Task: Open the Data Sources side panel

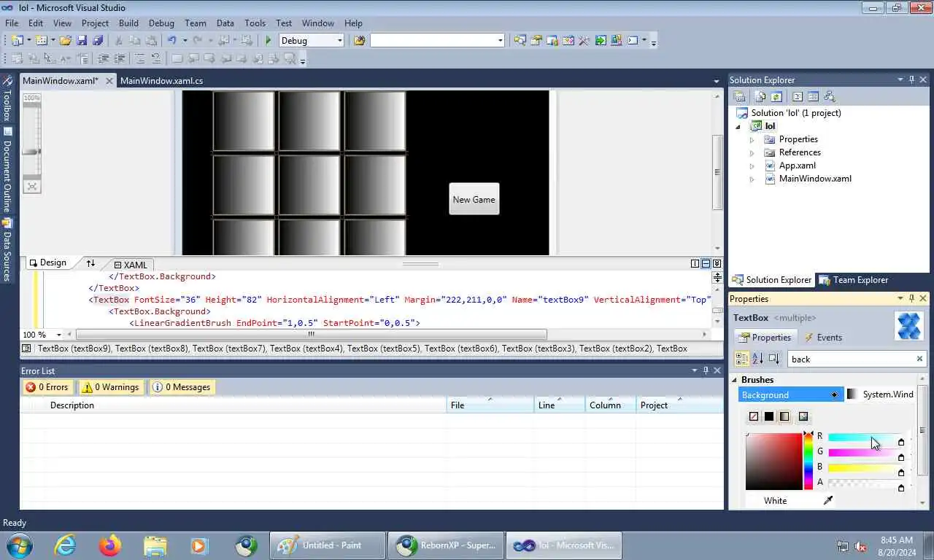Action: 7,249
